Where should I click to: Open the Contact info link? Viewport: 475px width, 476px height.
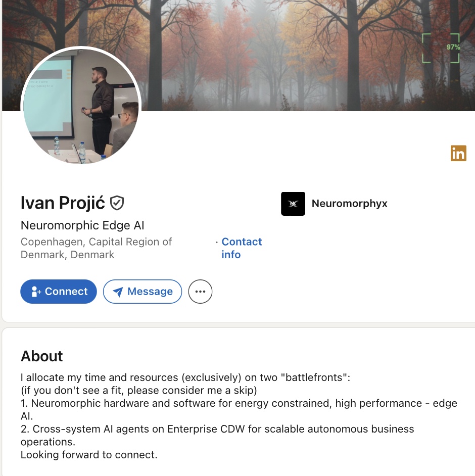pyautogui.click(x=242, y=248)
